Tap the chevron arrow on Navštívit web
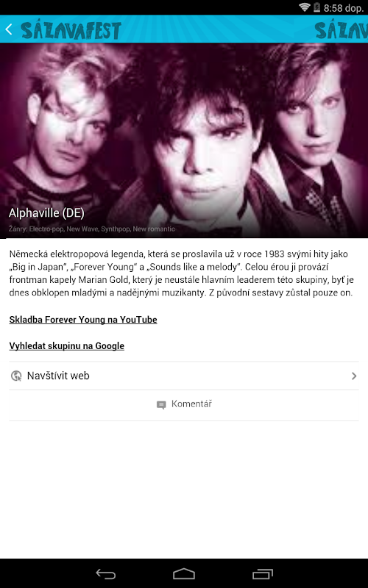 tap(354, 376)
